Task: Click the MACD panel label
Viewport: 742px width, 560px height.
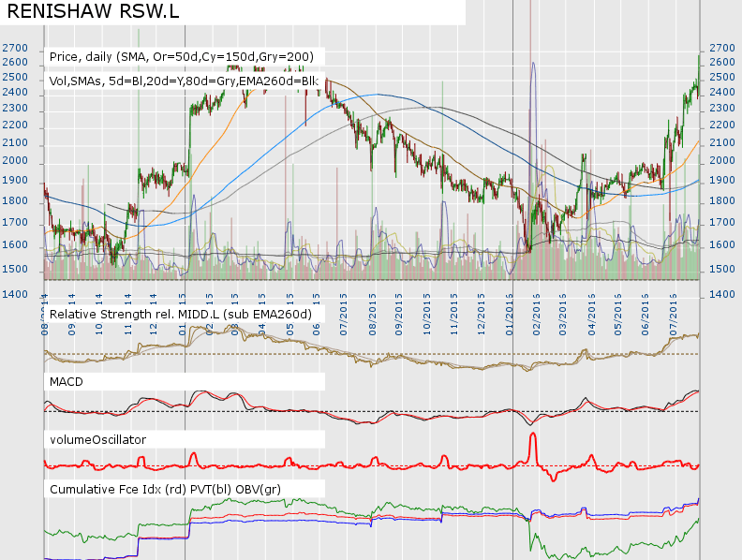Action: [x=67, y=382]
